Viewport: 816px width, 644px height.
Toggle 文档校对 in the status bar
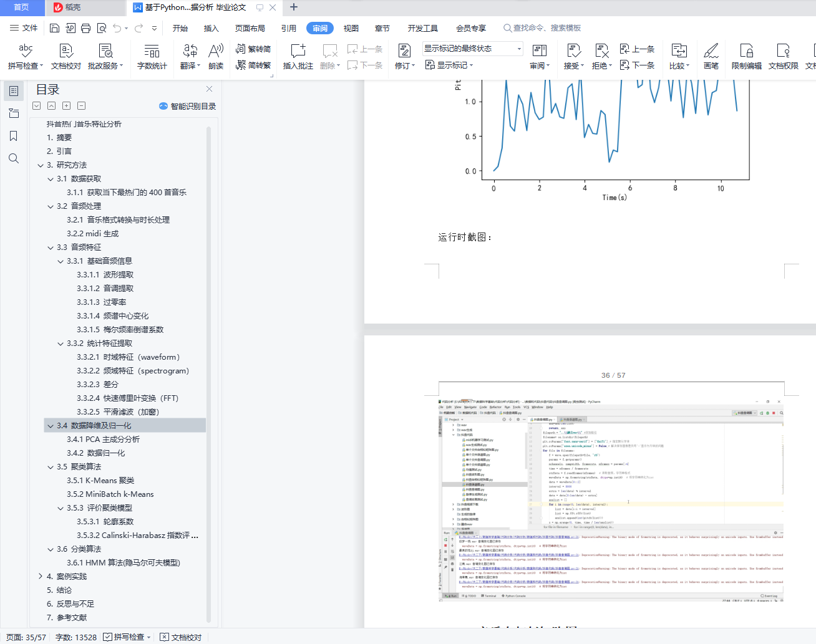[x=181, y=637]
